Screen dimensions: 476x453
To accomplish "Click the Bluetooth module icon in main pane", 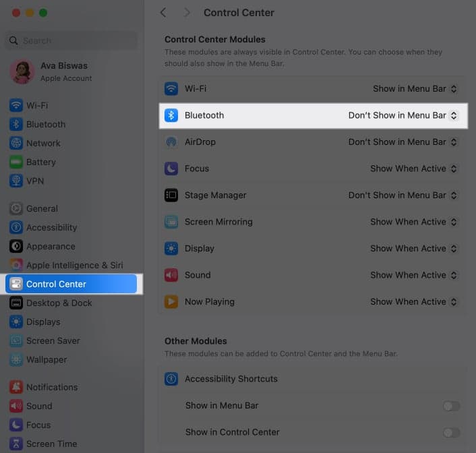I will (x=171, y=115).
